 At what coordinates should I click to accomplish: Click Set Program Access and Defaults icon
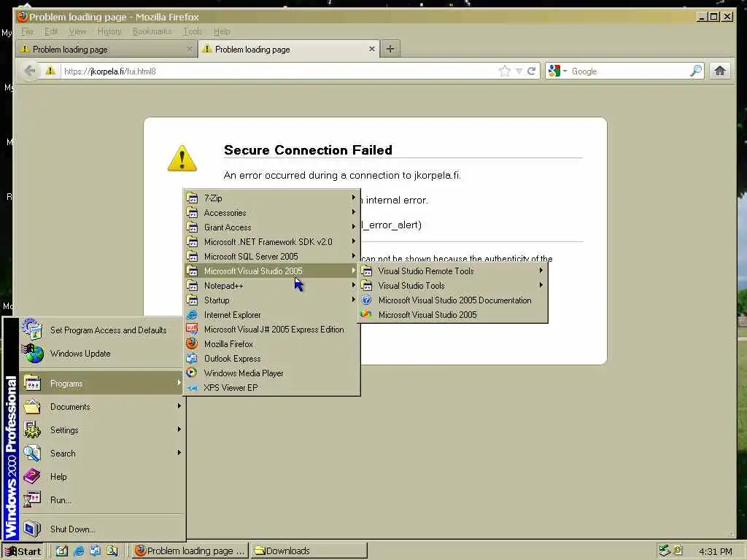(x=32, y=329)
